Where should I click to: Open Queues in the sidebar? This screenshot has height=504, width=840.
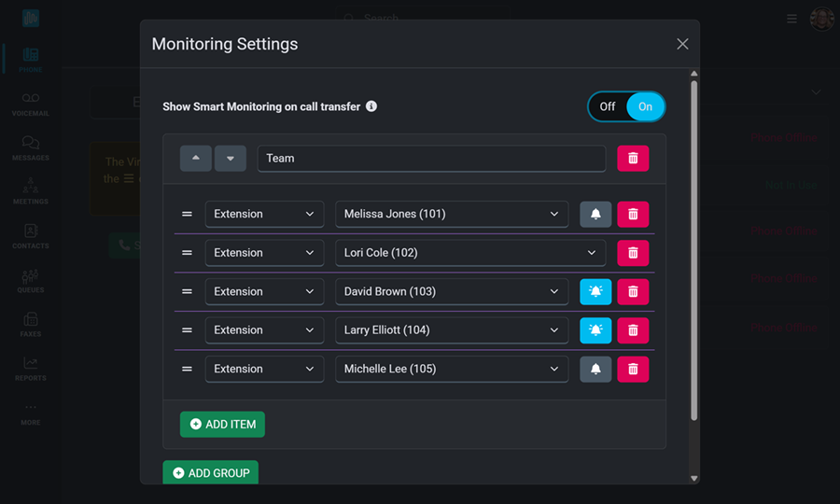pyautogui.click(x=31, y=281)
